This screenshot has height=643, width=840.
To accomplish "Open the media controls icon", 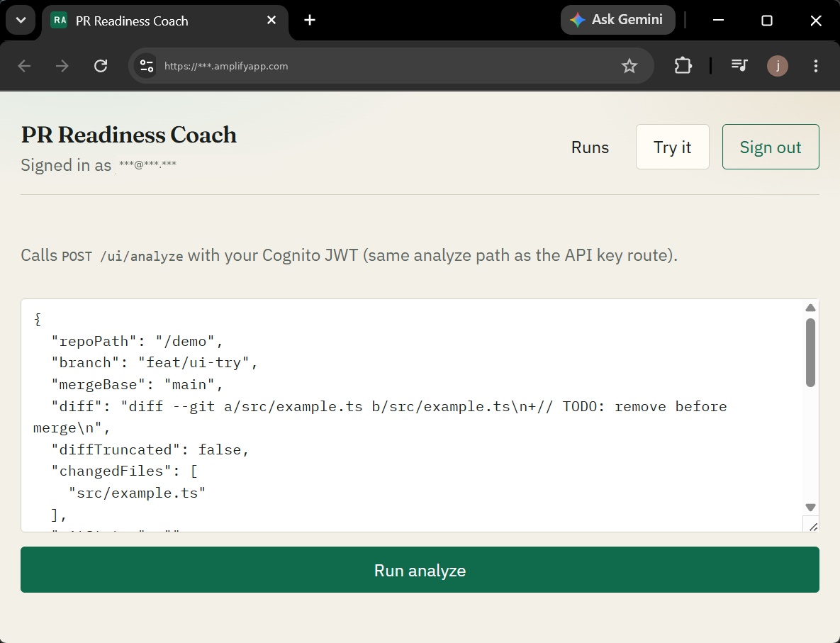I will click(x=739, y=65).
